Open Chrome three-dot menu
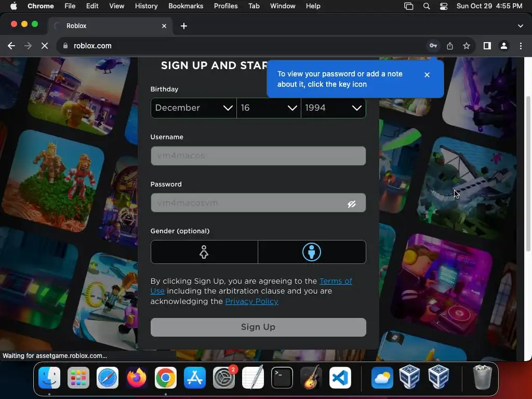Screen dimensions: 532x399 tap(521, 46)
